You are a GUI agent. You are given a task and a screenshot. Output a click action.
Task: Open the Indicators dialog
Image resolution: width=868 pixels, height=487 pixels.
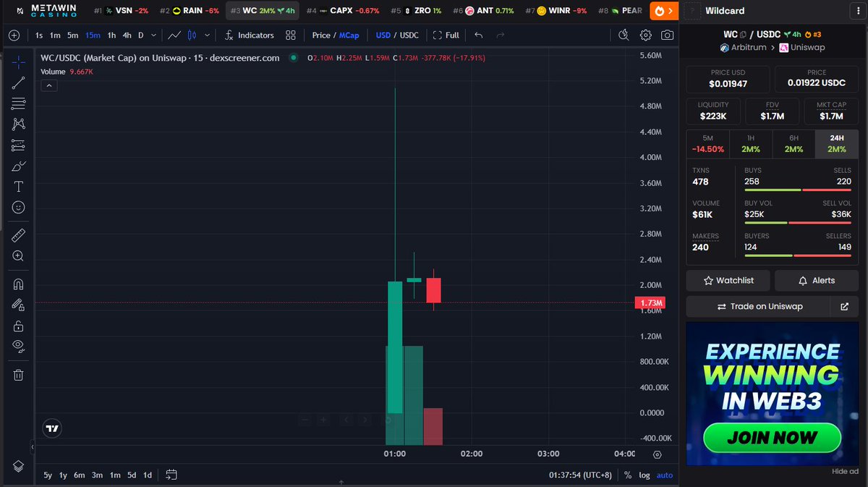tap(257, 35)
